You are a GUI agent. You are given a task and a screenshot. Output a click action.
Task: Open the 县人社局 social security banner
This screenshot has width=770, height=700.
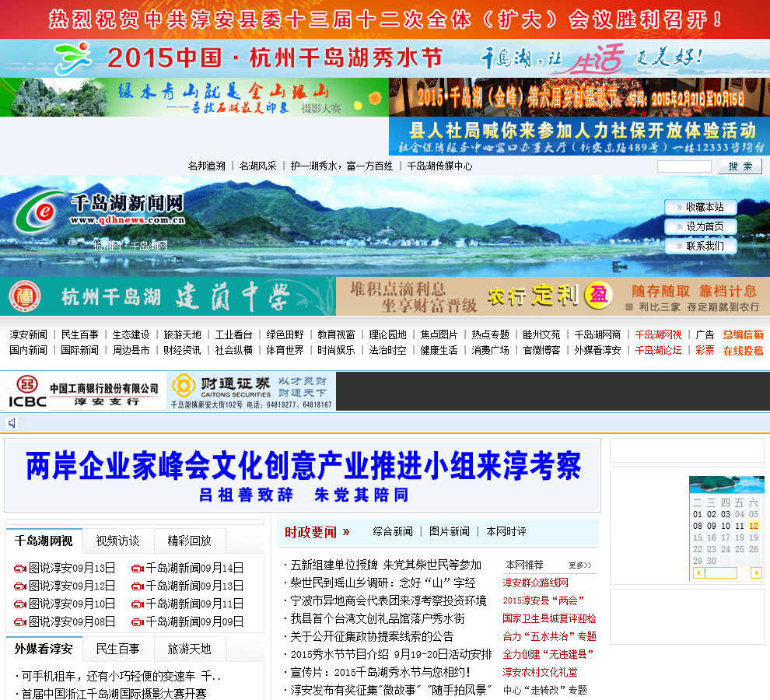click(579, 136)
